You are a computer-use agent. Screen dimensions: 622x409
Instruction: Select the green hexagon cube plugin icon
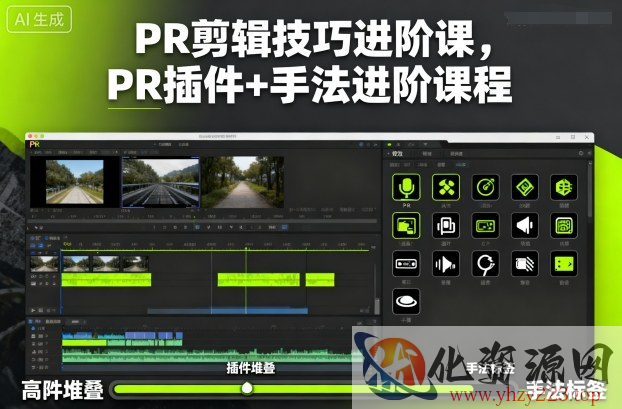[564, 187]
